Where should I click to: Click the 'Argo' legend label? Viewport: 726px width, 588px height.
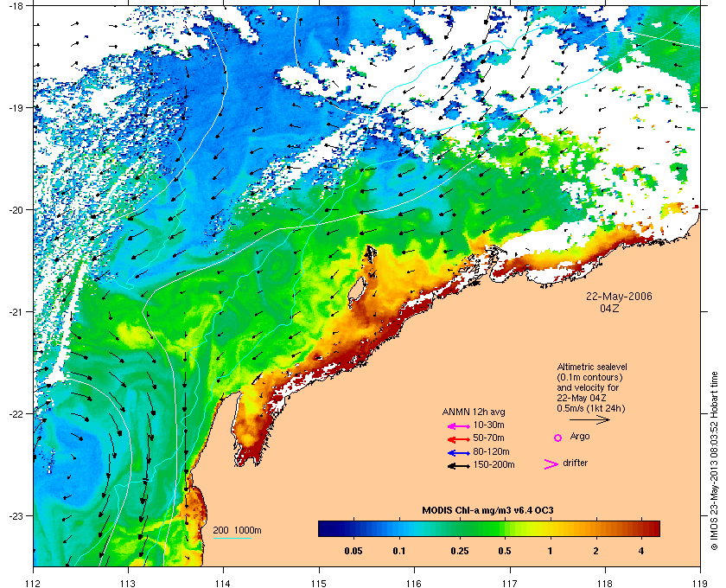click(x=580, y=437)
